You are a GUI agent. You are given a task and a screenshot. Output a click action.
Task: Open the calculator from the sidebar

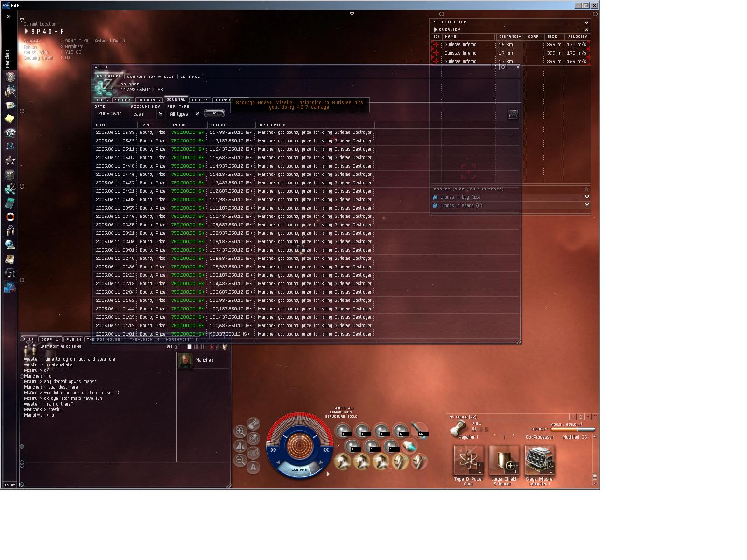[x=10, y=203]
